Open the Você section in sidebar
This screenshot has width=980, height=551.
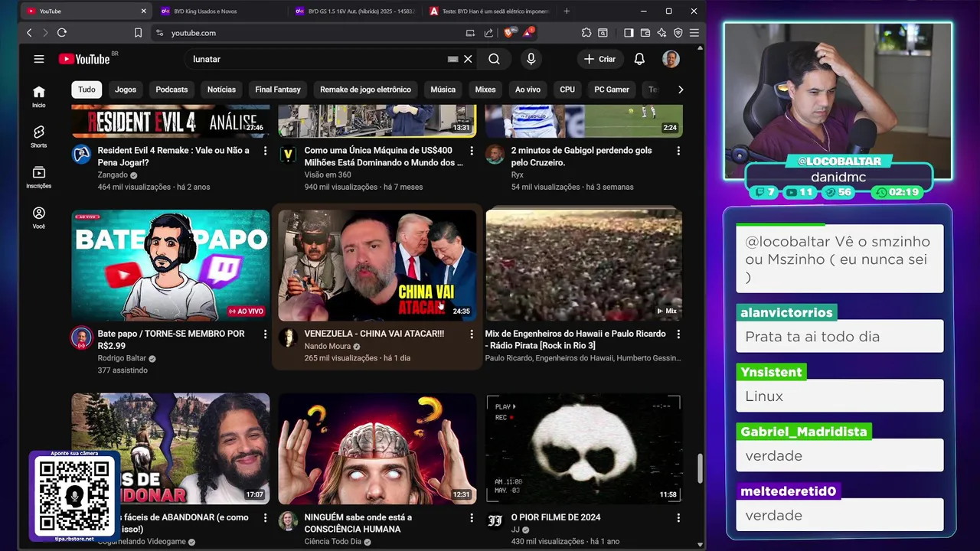tap(39, 217)
